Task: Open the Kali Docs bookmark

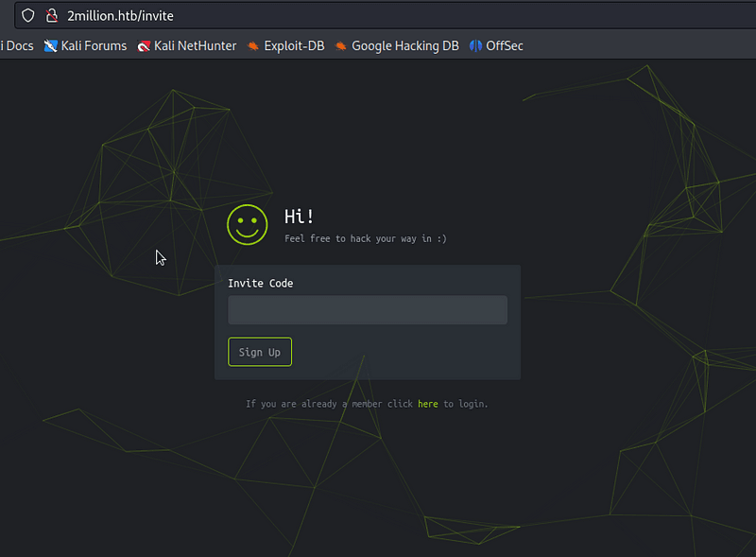Action: click(x=17, y=45)
